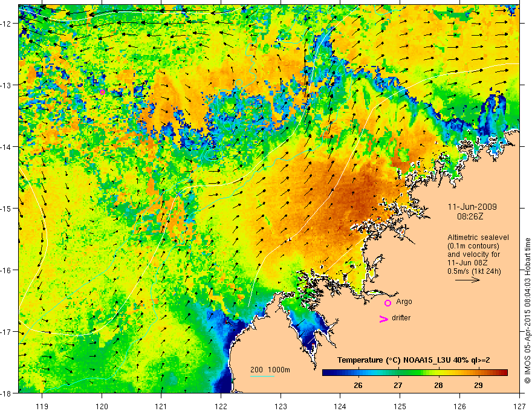Click the longitude label 126

click(x=459, y=406)
